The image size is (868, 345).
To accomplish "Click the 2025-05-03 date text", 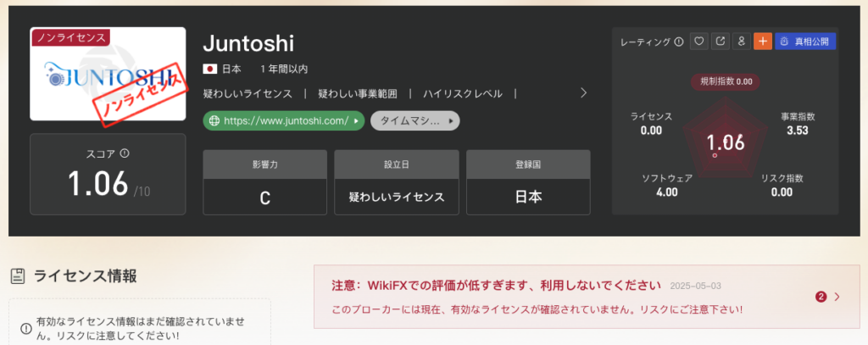I will click(695, 287).
